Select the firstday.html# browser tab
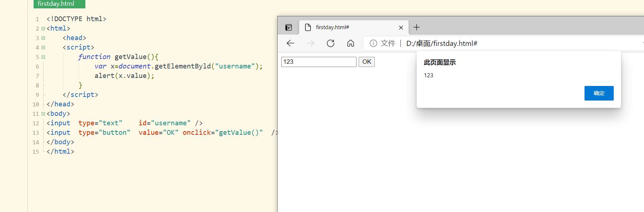This screenshot has width=644, height=212. (x=354, y=27)
